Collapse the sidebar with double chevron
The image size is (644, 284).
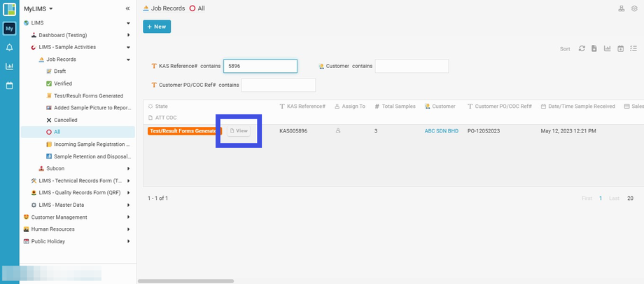click(x=127, y=8)
